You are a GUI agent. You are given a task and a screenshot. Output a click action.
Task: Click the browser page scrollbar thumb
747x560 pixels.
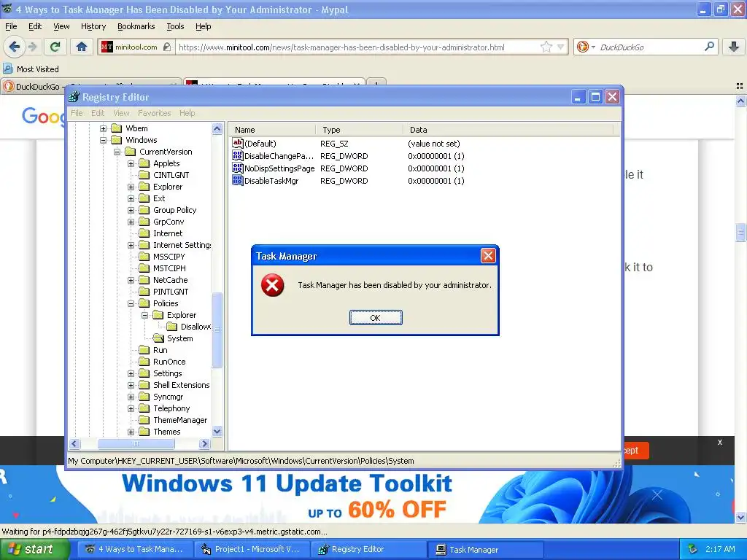point(740,233)
